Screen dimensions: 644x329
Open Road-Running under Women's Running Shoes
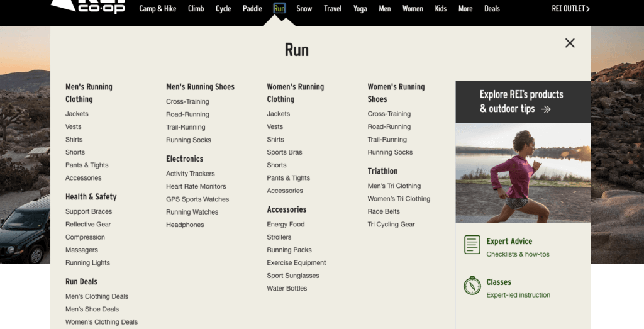[389, 126]
